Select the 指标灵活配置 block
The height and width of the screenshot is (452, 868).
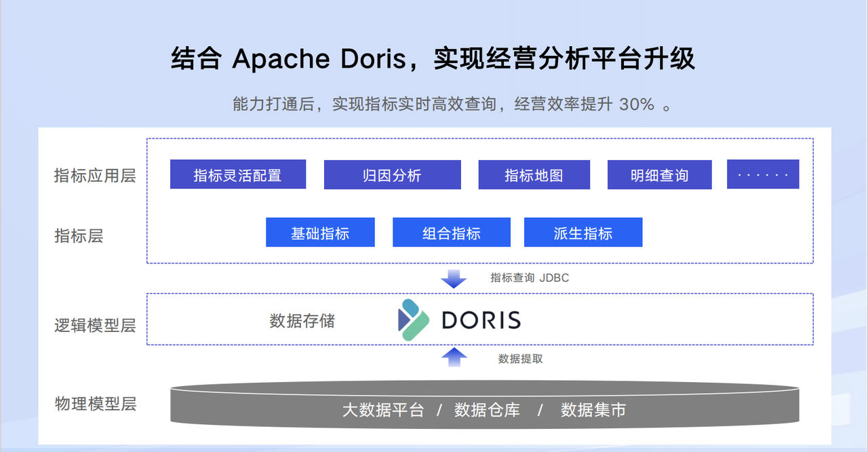click(x=238, y=174)
